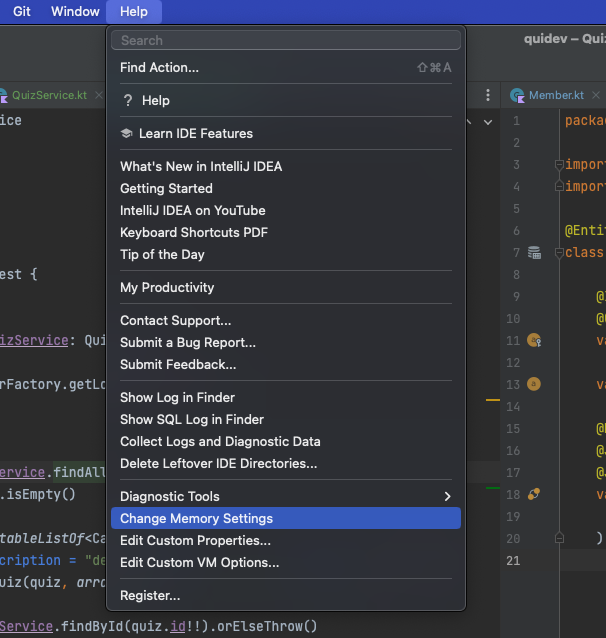Image resolution: width=606 pixels, height=638 pixels.
Task: Click the graduation cap Learn IDE icon
Action: click(127, 133)
